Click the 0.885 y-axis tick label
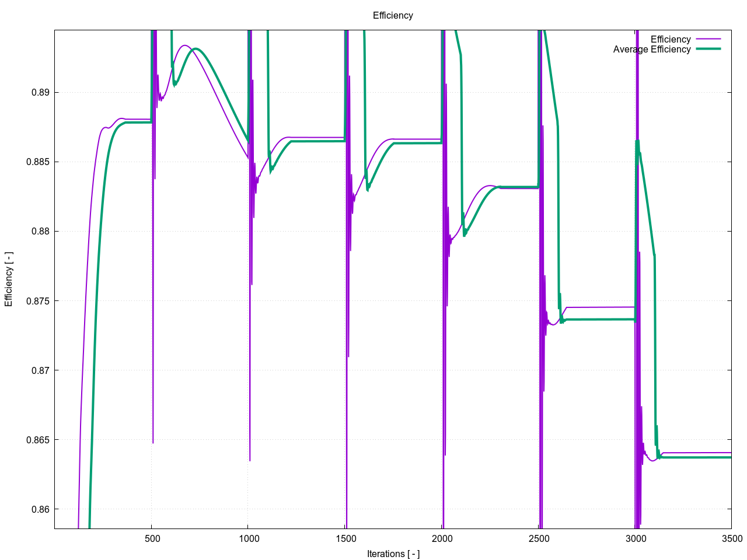The image size is (747, 560). (39, 162)
